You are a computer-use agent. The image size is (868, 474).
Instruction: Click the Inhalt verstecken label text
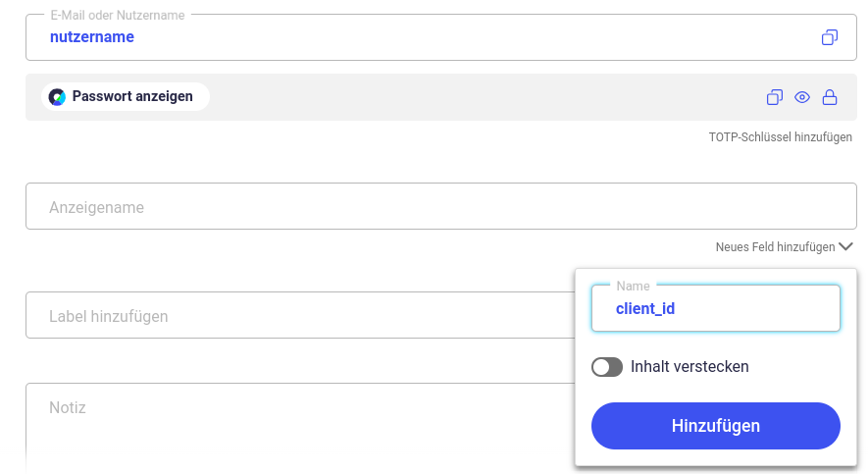tap(689, 367)
